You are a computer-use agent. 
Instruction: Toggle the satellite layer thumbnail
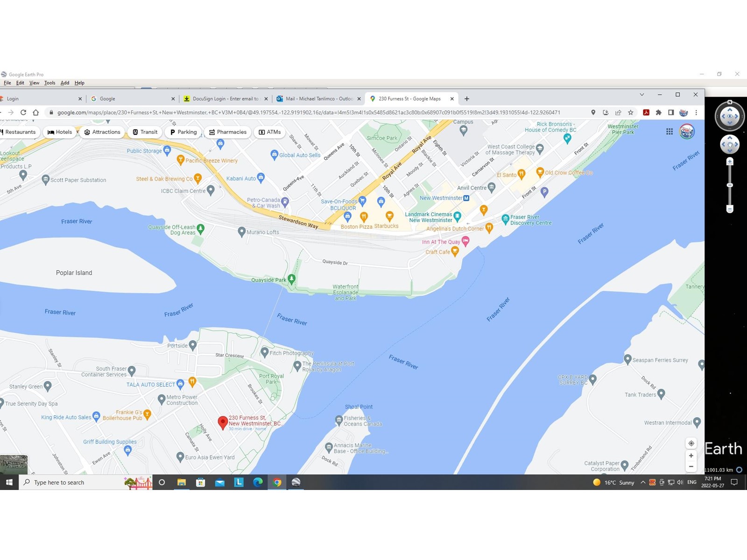(x=14, y=464)
